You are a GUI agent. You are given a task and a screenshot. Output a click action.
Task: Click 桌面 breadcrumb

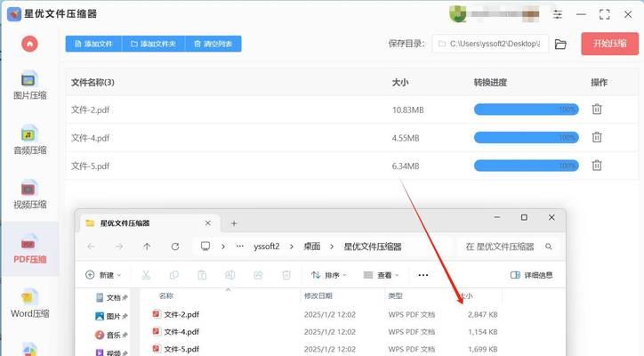[311, 247]
